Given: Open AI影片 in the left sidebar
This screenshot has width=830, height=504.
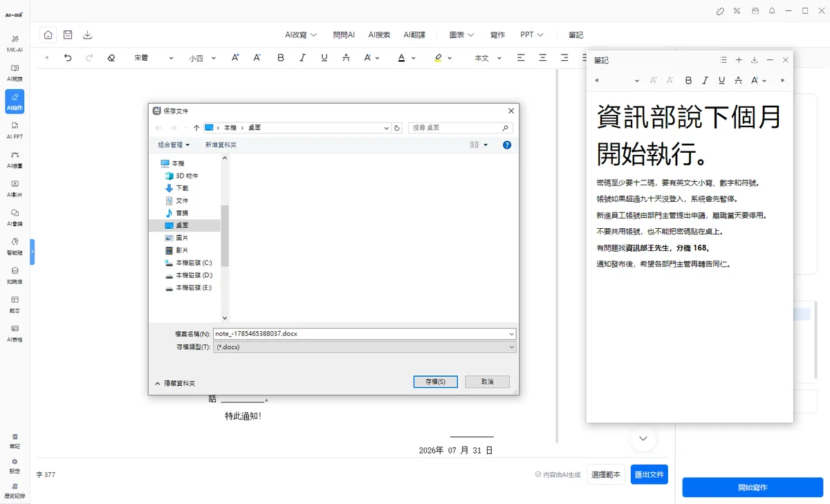Looking at the screenshot, I should coord(15,189).
